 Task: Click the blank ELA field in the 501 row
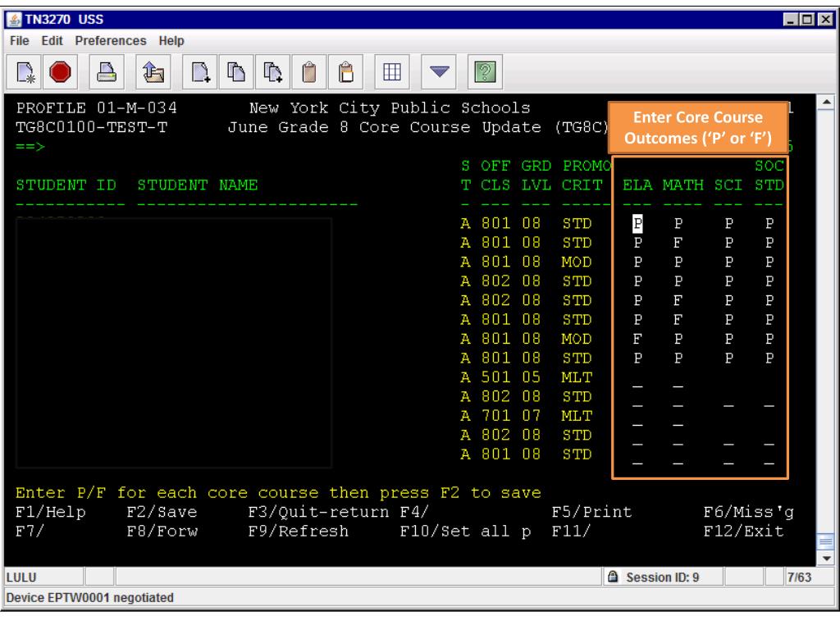637,381
